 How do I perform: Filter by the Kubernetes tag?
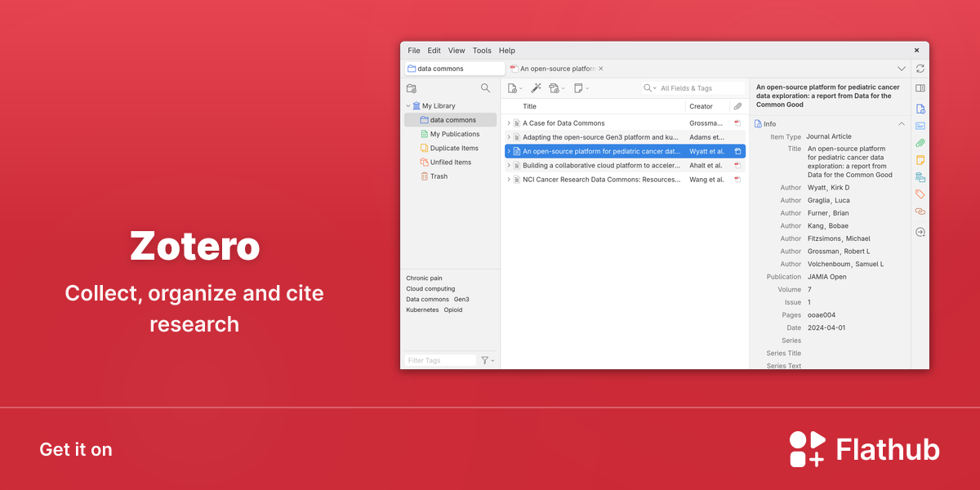coord(422,310)
